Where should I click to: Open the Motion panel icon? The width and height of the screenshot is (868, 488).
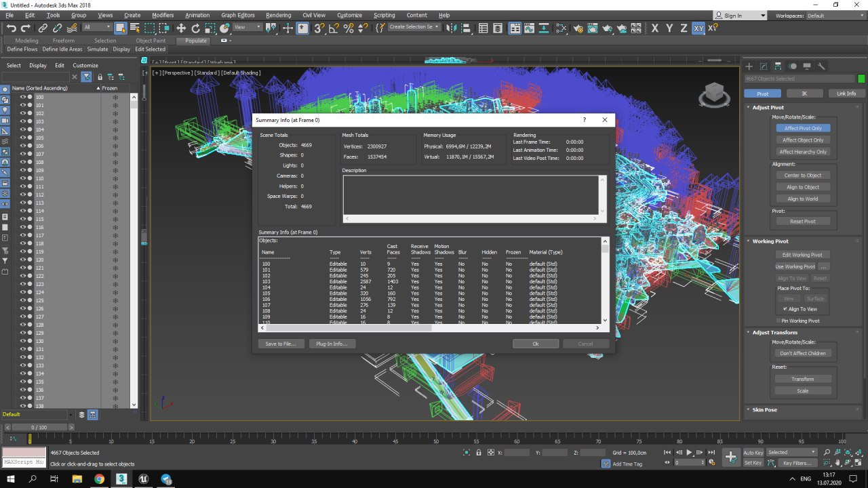click(793, 66)
